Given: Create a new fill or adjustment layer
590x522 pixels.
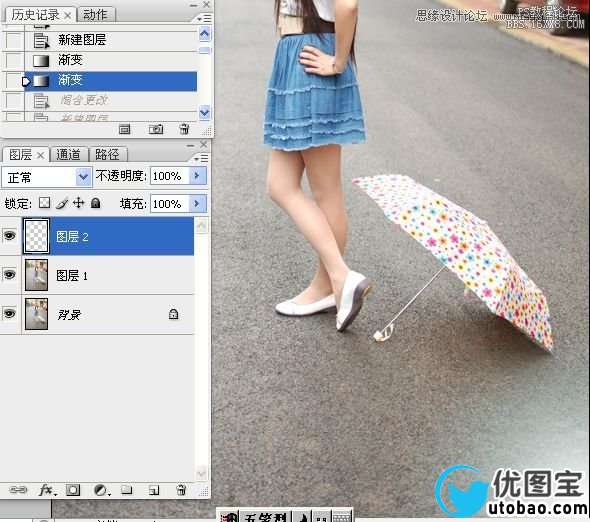Looking at the screenshot, I should [101, 490].
